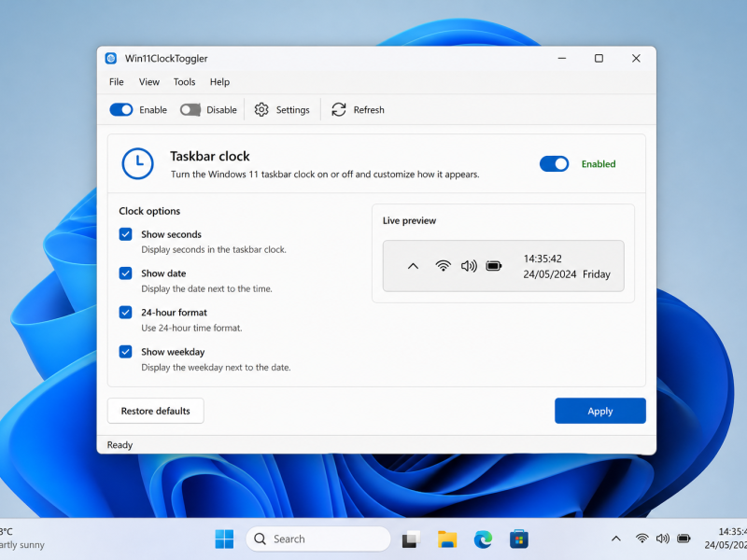The image size is (747, 560).
Task: Click the search magnifier icon in taskbar
Action: pos(260,539)
